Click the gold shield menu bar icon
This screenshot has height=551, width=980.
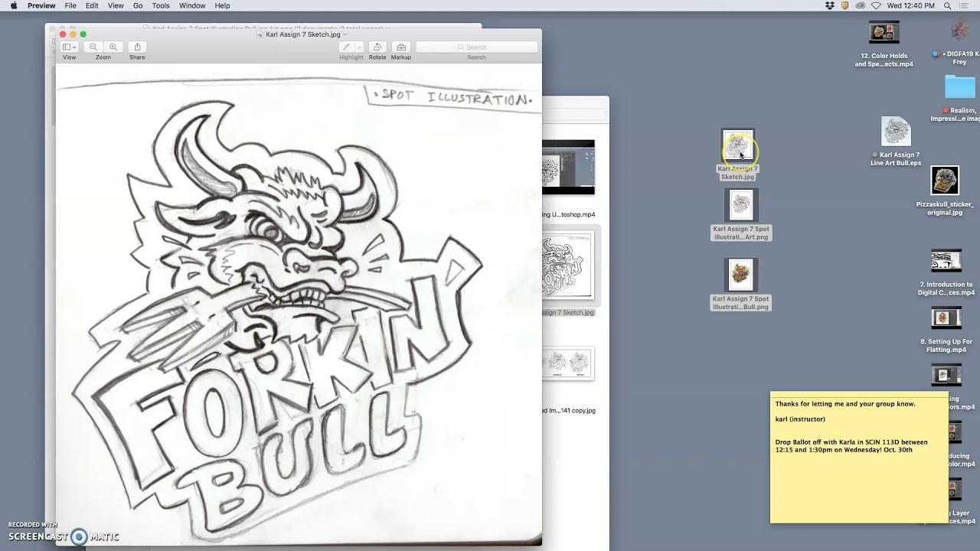click(x=845, y=5)
